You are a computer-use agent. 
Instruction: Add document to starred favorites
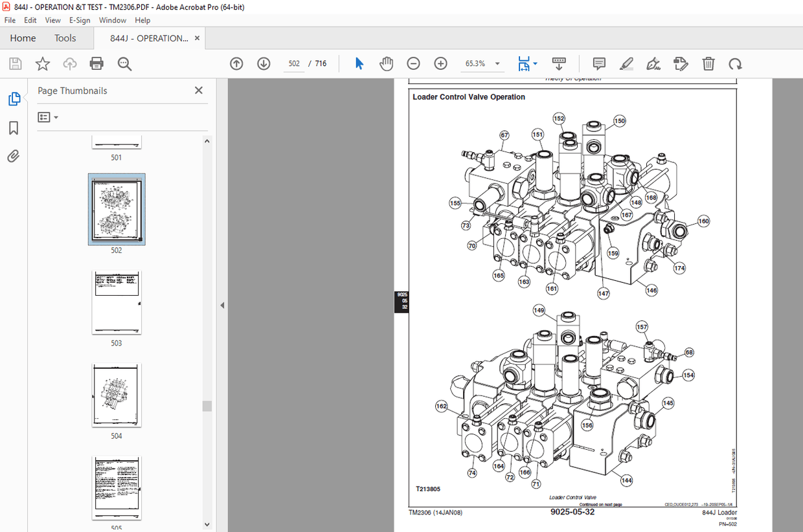tap(43, 63)
